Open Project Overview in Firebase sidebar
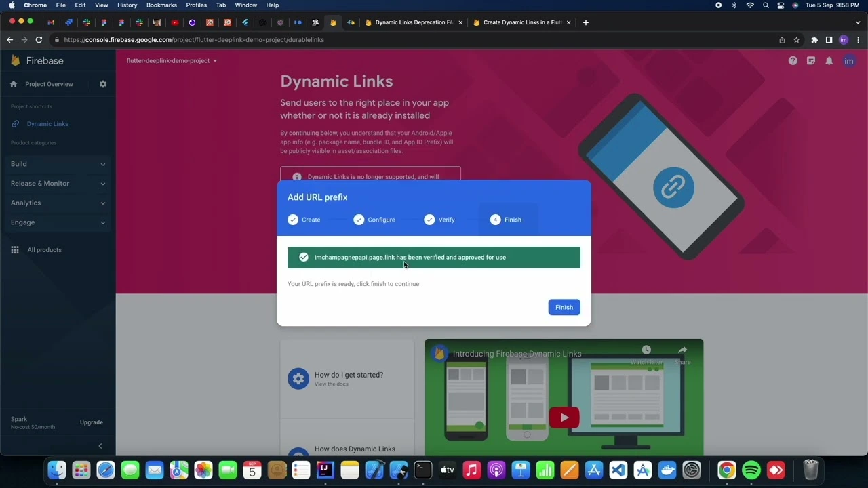Image resolution: width=868 pixels, height=488 pixels. point(49,84)
